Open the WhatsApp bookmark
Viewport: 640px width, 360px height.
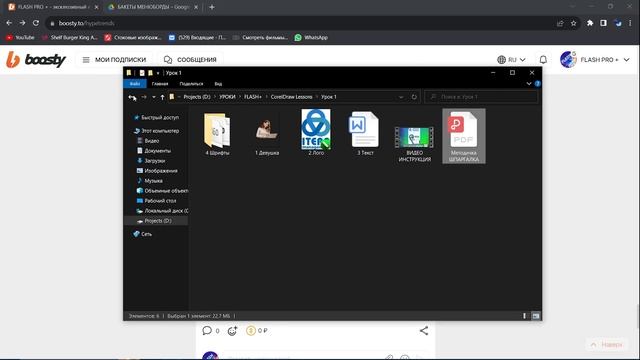click(311, 38)
